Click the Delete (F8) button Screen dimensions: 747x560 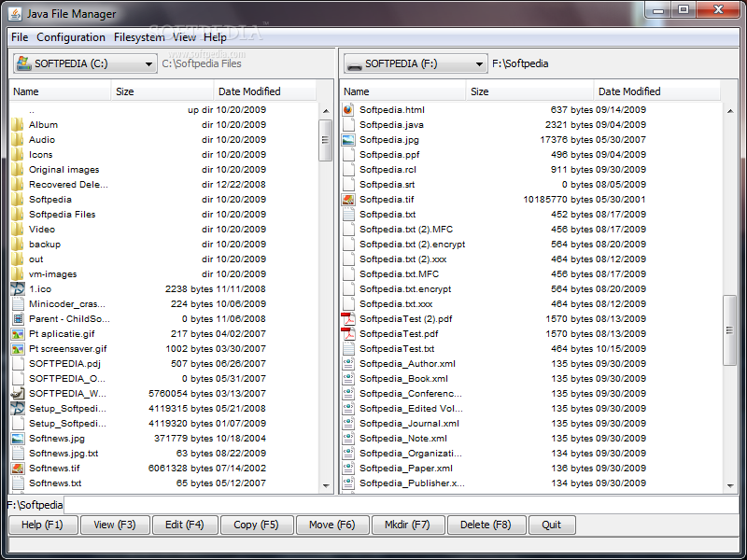486,525
